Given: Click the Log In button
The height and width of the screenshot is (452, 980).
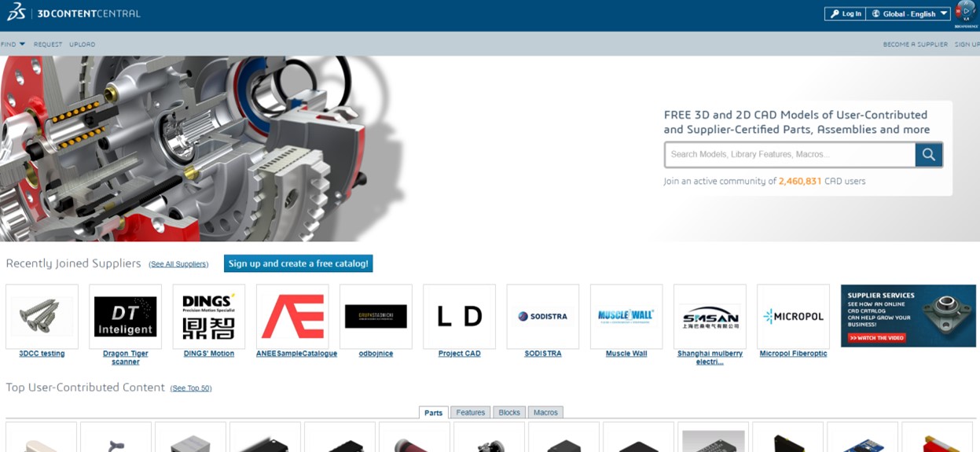Looking at the screenshot, I should (845, 13).
